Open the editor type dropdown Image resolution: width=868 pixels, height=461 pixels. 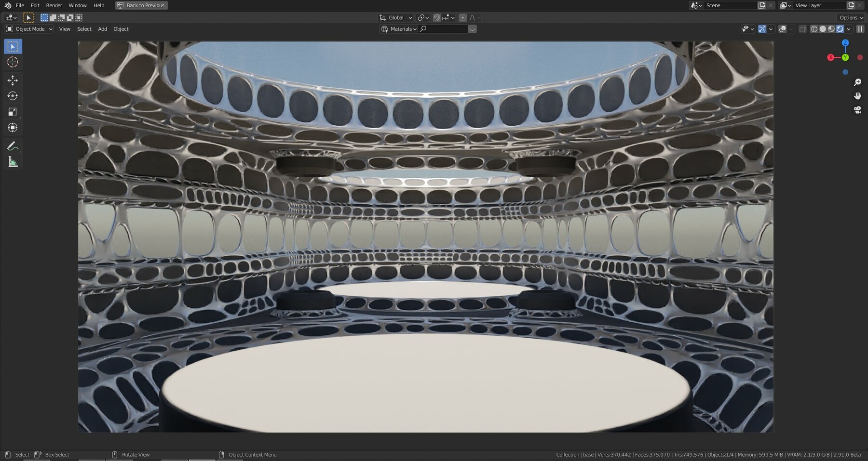click(x=11, y=18)
